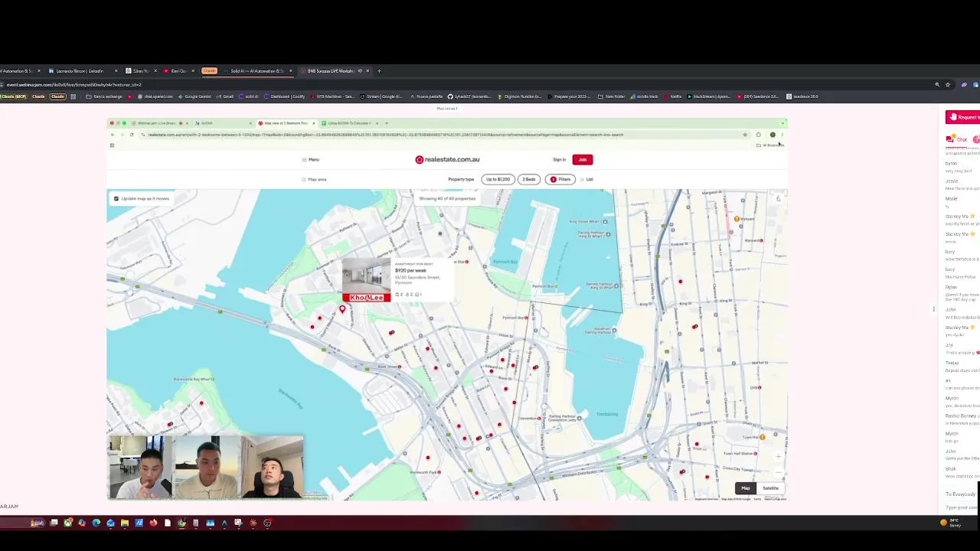Viewport: 980px width, 551px height.
Task: Click the Showing 40 of 40 properties label
Action: coord(447,198)
